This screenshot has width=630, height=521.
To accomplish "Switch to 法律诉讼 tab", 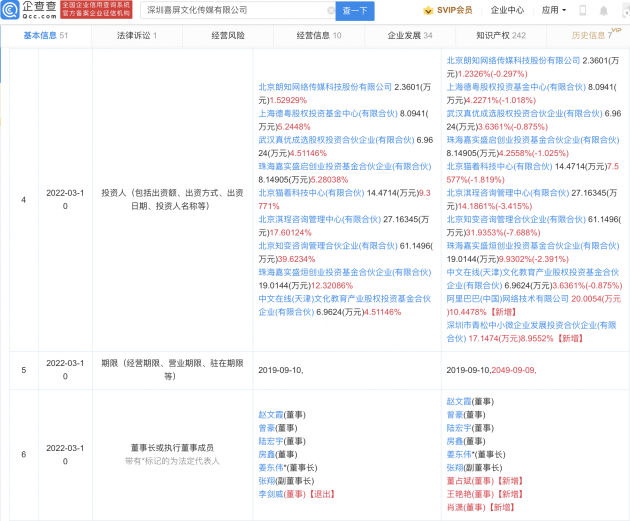I will [x=137, y=35].
